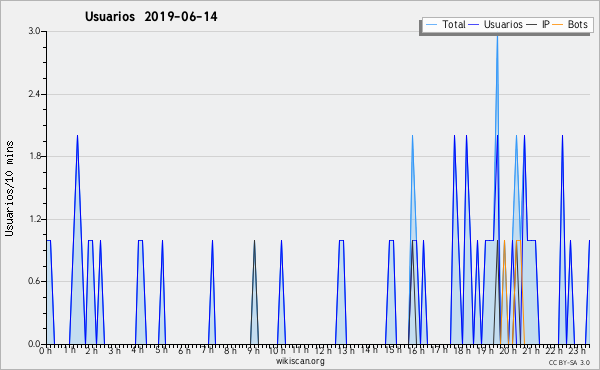Click the x-axis label '7 h'
The image size is (600, 370).
click(x=207, y=350)
